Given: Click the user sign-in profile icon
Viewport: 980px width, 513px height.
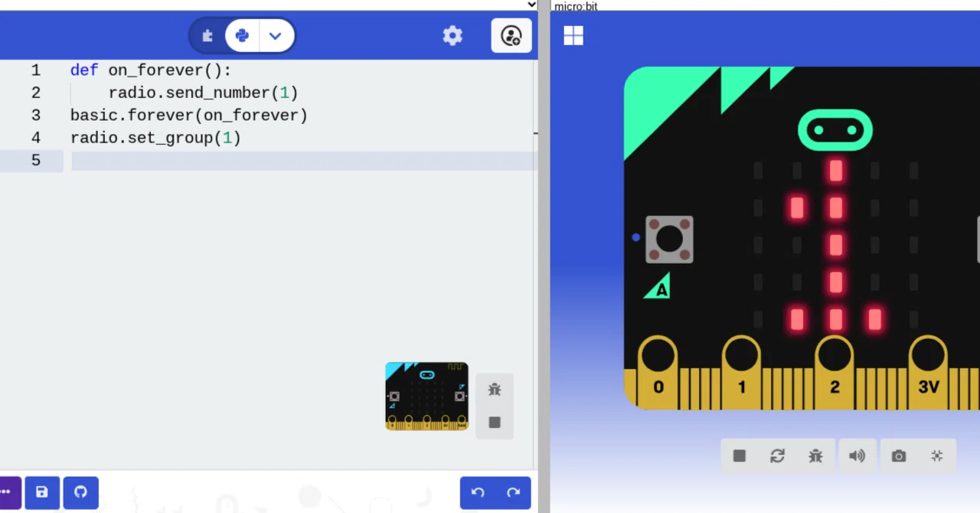Looking at the screenshot, I should click(511, 35).
